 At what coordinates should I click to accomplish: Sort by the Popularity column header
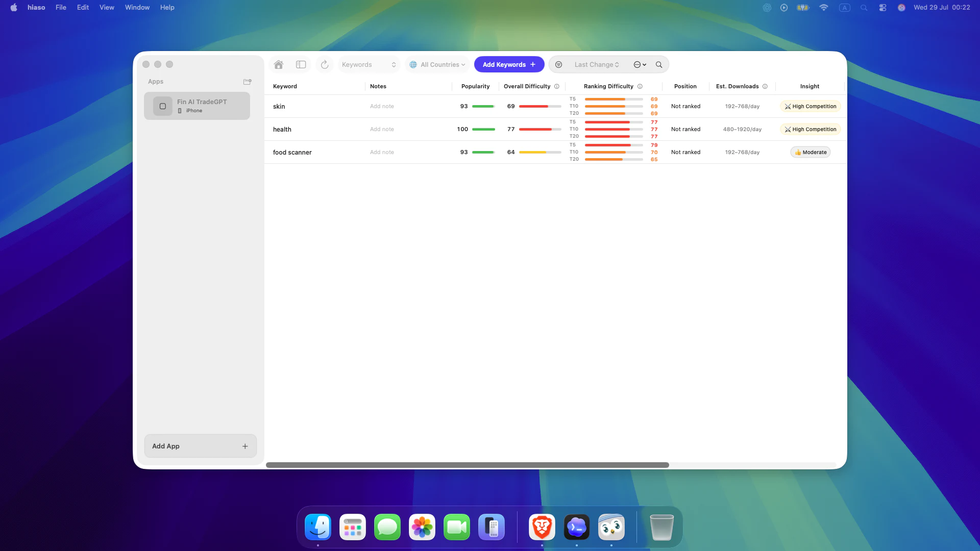(475, 86)
